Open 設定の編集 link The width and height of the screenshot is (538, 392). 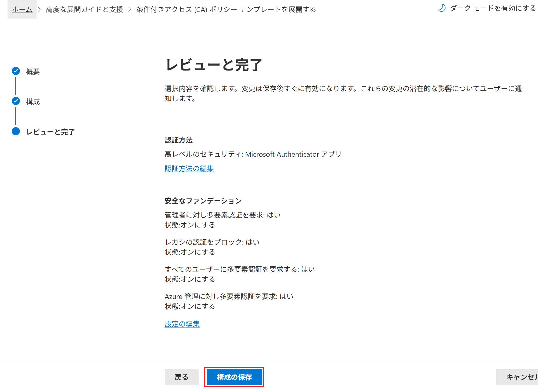pyautogui.click(x=182, y=324)
